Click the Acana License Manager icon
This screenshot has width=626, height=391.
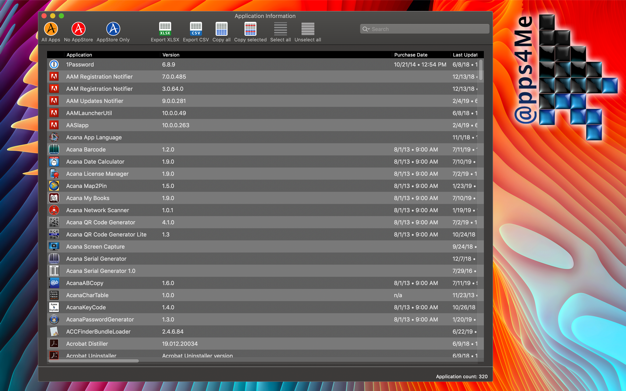click(x=54, y=174)
